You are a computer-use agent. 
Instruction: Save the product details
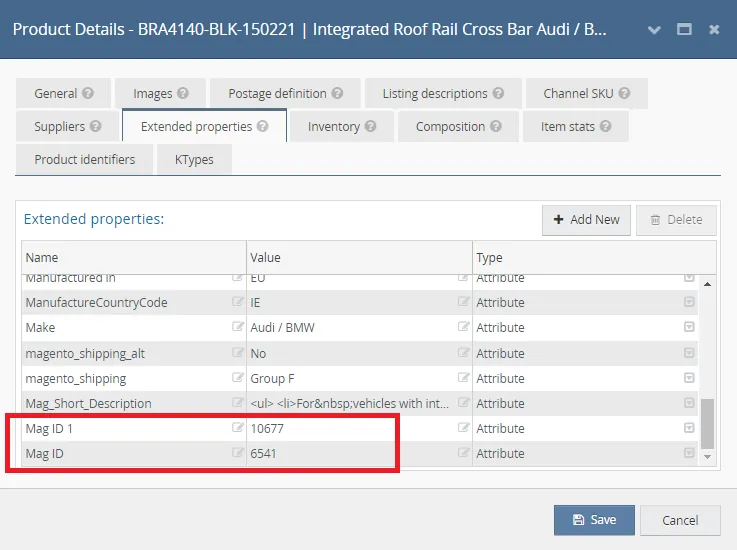coord(594,520)
